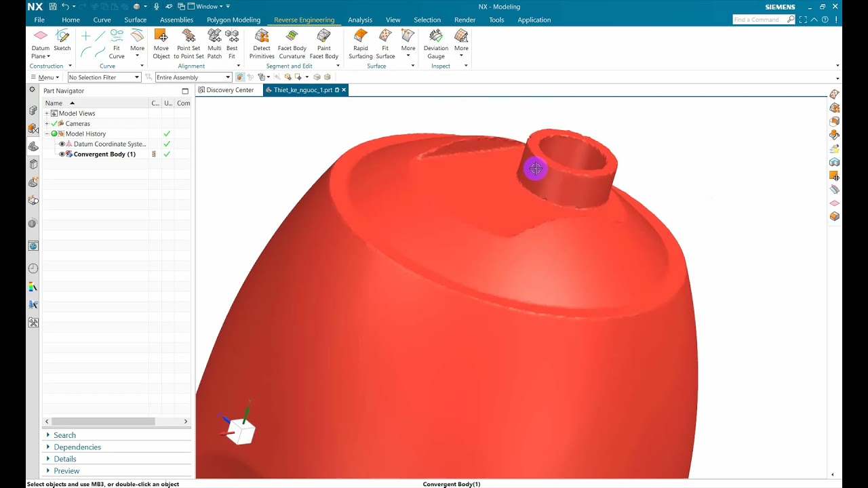Image resolution: width=868 pixels, height=488 pixels.
Task: Switch to the Assemblies ribbon tab
Action: pos(176,20)
